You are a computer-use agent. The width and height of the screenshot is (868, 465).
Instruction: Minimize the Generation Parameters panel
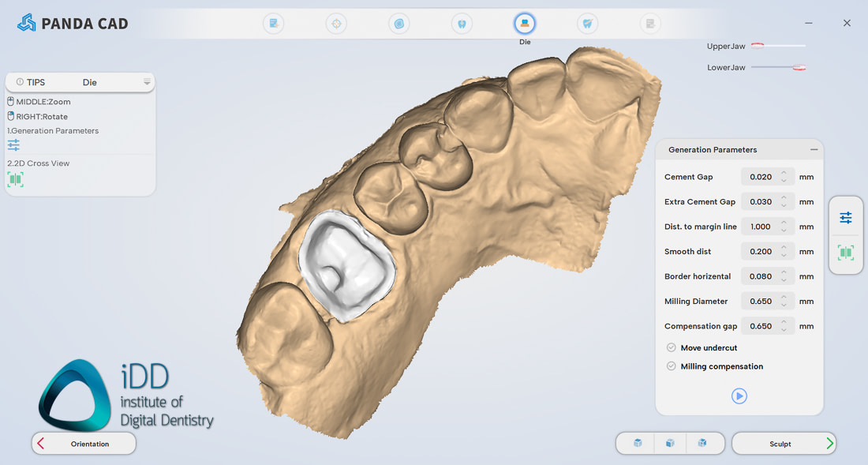814,149
